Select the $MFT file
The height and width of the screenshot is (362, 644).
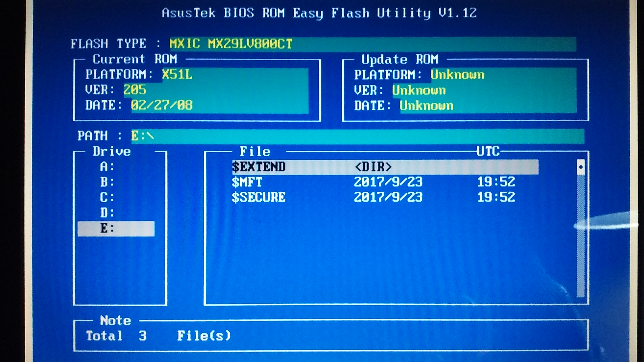247,182
